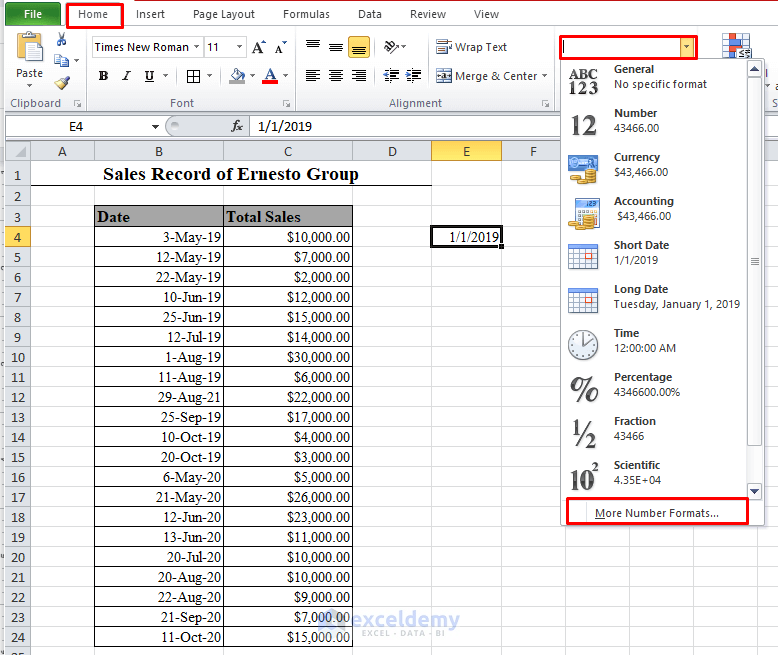Decrease font size with Shrink Font

click(280, 48)
